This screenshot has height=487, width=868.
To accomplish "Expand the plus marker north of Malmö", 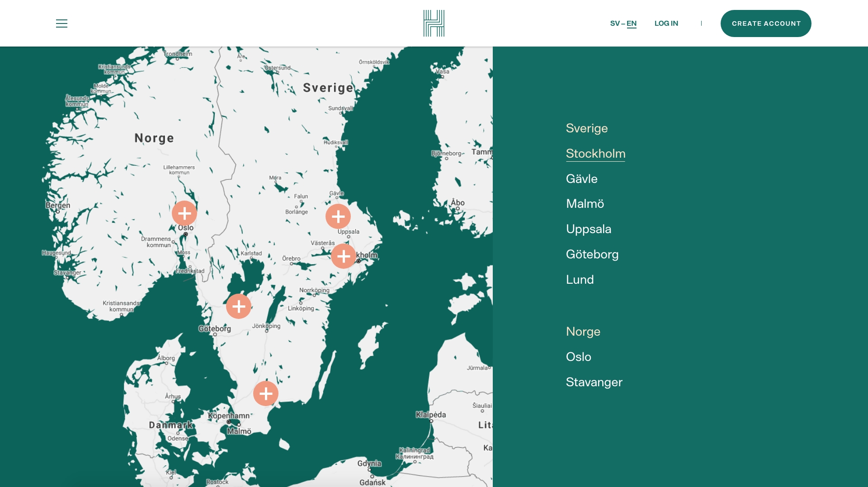I will click(x=266, y=393).
